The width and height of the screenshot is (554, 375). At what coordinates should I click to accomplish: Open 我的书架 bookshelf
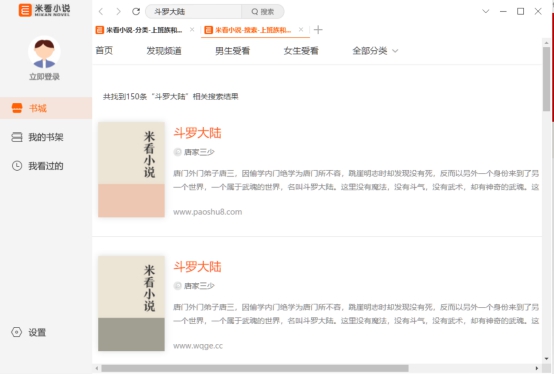click(46, 137)
